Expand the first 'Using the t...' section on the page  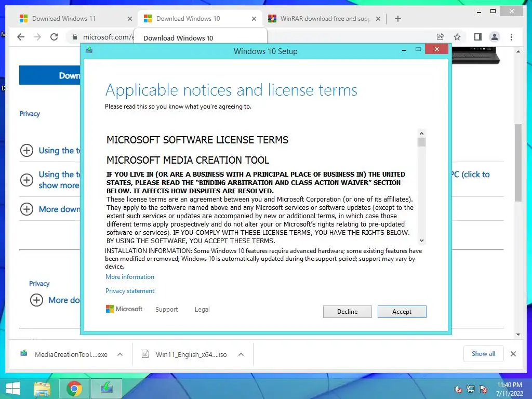pyautogui.click(x=27, y=150)
